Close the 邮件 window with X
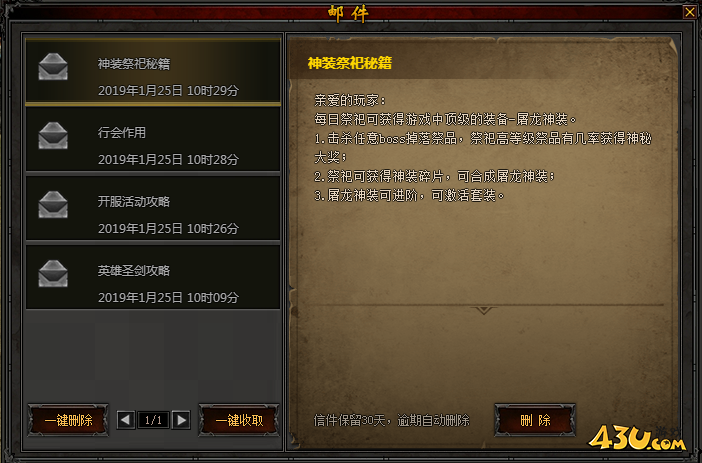 689,12
